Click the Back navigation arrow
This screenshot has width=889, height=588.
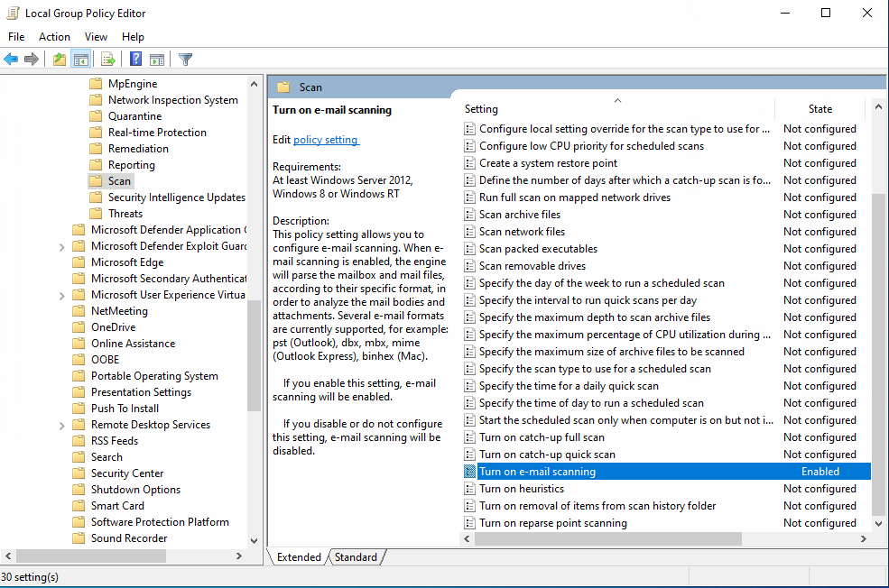(x=11, y=59)
